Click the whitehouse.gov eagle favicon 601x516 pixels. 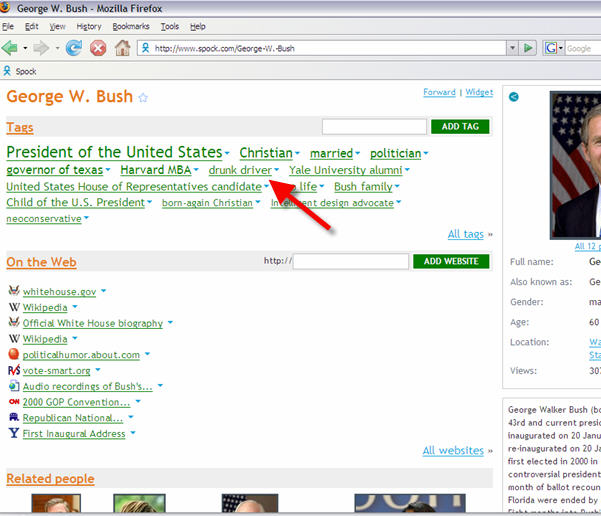click(14, 291)
